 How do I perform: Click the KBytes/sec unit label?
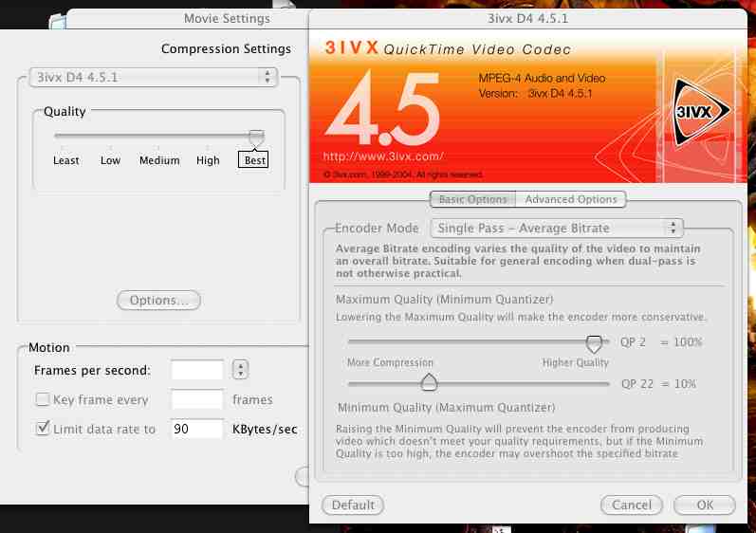click(265, 429)
